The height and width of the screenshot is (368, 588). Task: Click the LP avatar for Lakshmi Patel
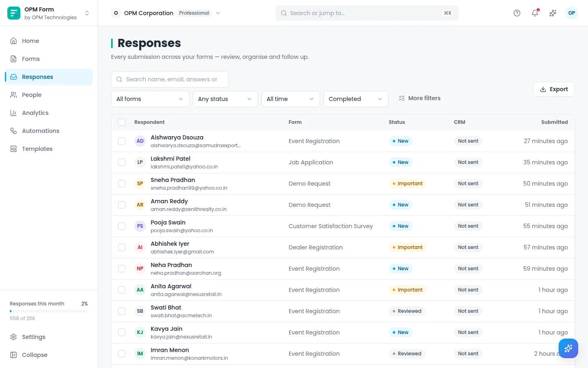click(140, 162)
